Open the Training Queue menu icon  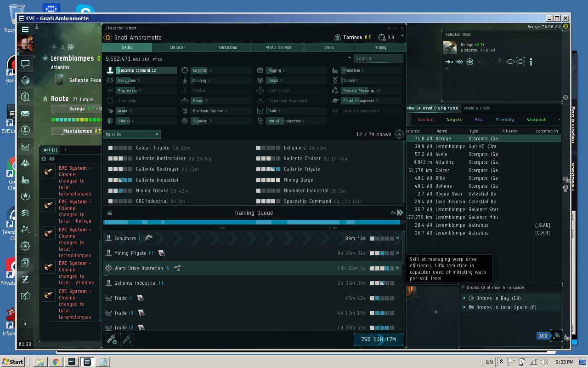109,213
